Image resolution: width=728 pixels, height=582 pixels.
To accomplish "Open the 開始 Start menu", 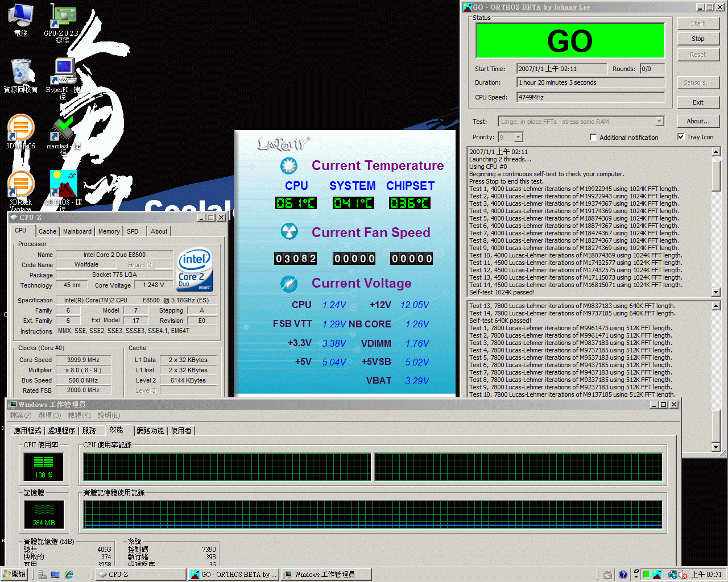I will (x=15, y=575).
